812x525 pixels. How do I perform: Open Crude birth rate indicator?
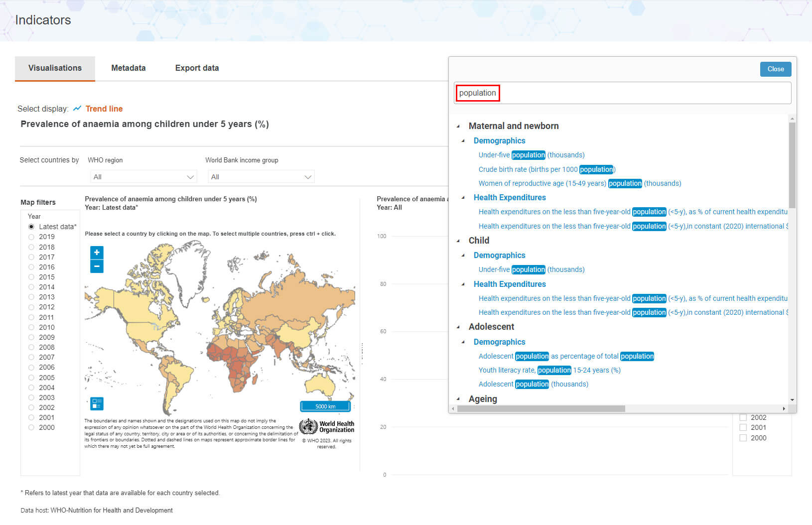tap(547, 169)
